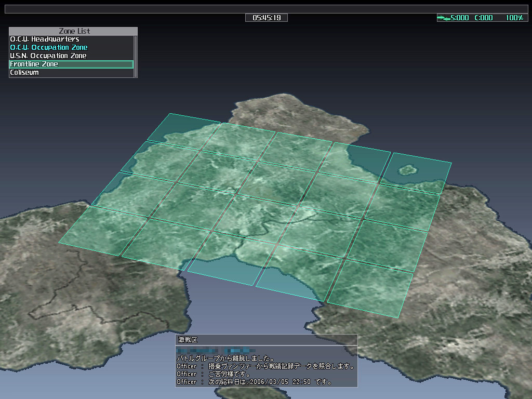
Task: Open the U.S.N. Occupation Zone entry
Action: point(48,56)
